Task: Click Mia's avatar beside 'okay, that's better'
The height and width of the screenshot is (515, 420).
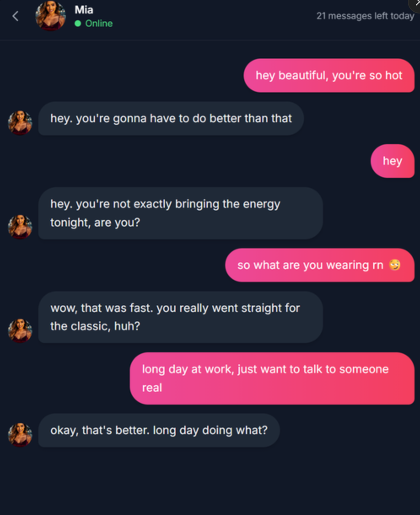Action: (20, 435)
